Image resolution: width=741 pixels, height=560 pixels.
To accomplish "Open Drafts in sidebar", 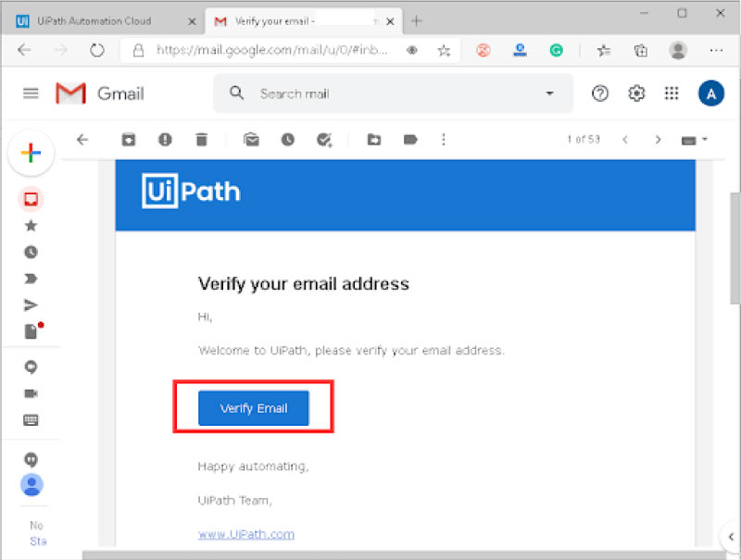I will pyautogui.click(x=32, y=330).
